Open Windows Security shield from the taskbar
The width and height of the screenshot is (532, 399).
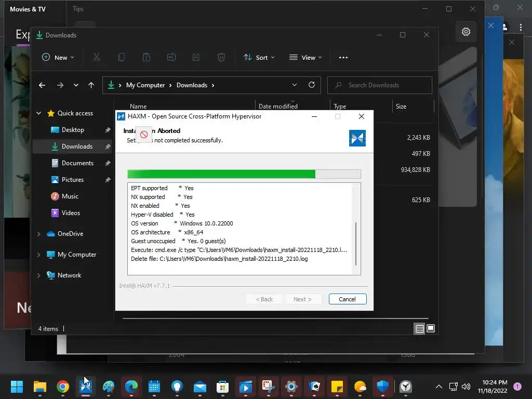(x=383, y=387)
